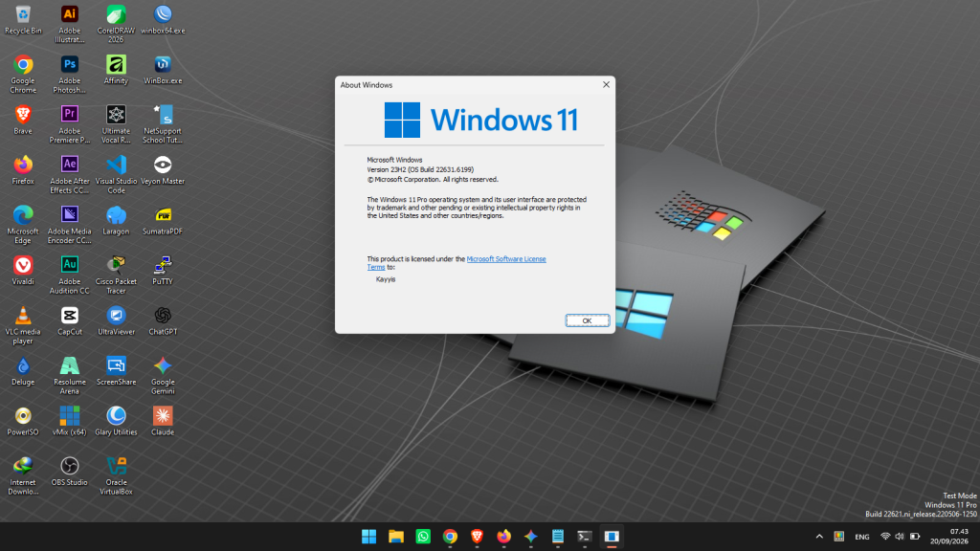The height and width of the screenshot is (551, 980).
Task: Switch to the terminal taskbar icon
Action: pos(585,537)
